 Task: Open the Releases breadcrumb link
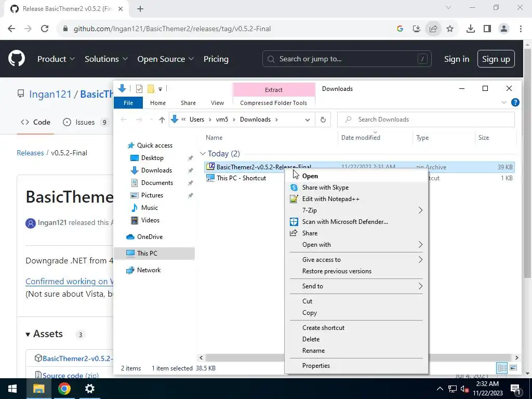pos(30,153)
